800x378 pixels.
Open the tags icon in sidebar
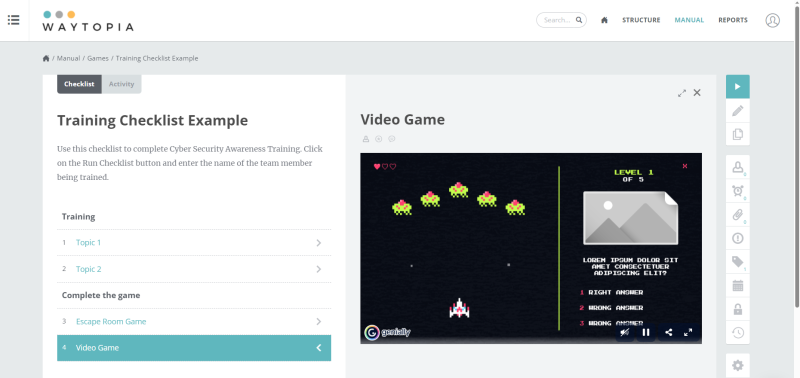click(x=738, y=262)
